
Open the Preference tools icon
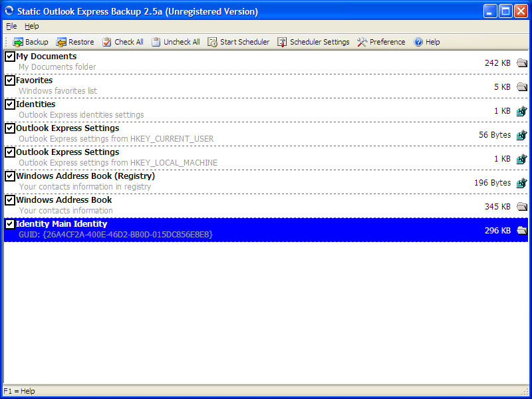[362, 42]
